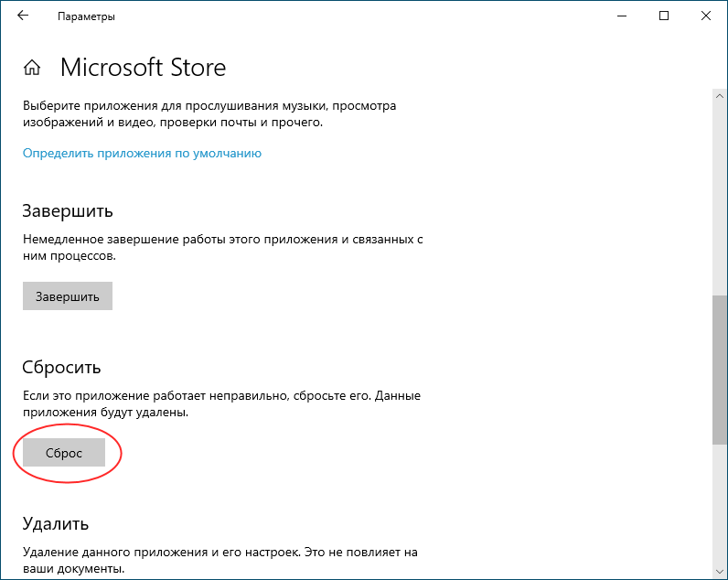Select the Сбросить section heading
Image resolution: width=728 pixels, height=580 pixels.
tap(61, 368)
